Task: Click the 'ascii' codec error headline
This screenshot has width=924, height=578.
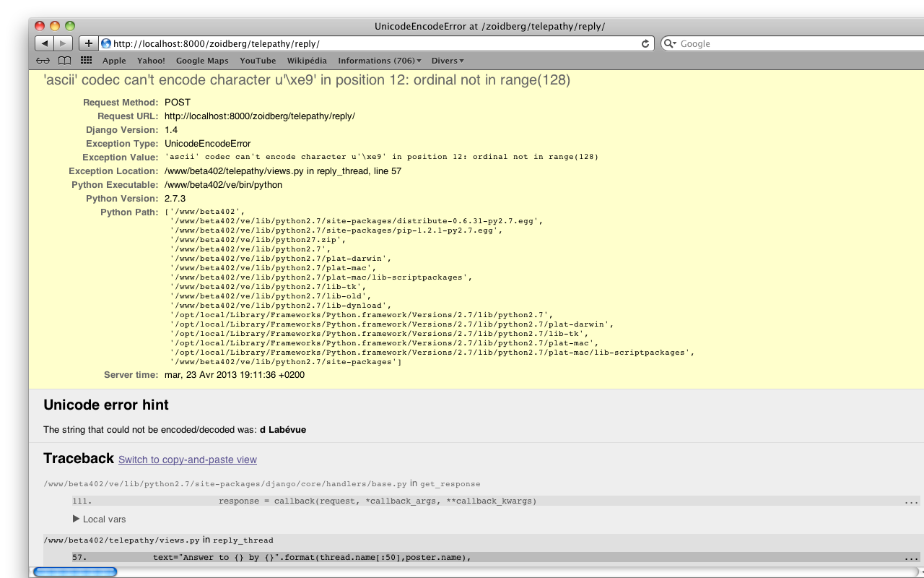Action: [x=307, y=80]
